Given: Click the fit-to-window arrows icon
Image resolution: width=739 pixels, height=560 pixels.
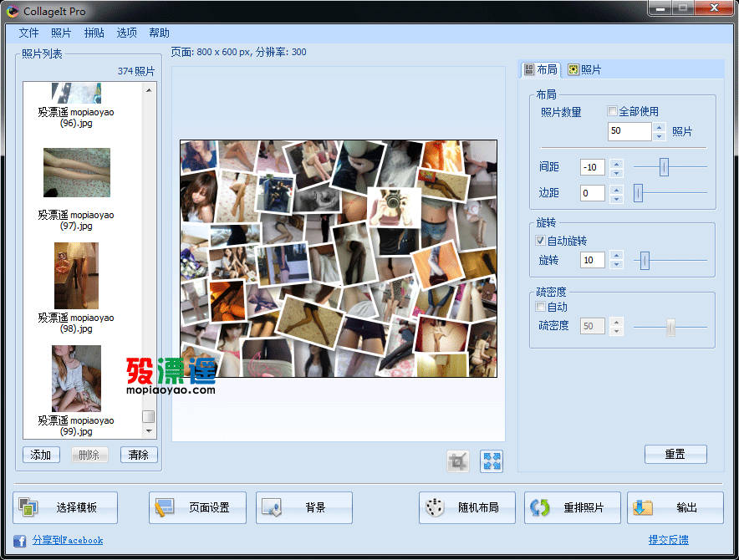Looking at the screenshot, I should tap(492, 461).
